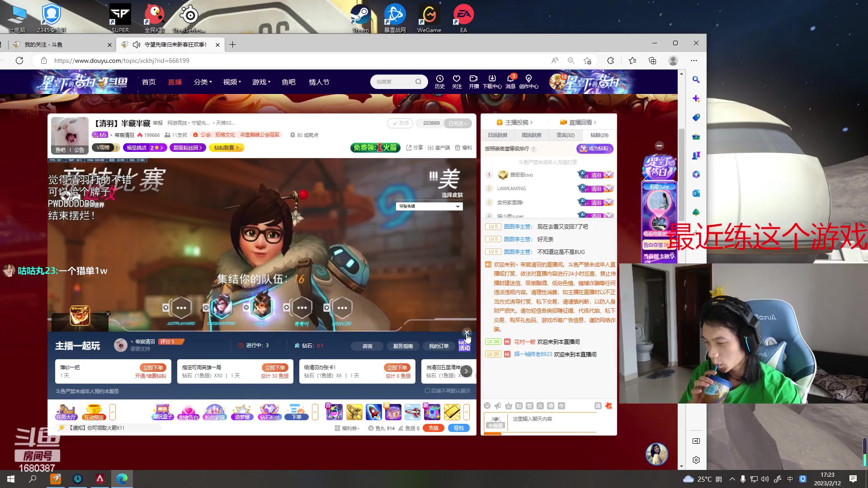
Task: Switch to 日活跃度 tab
Action: 498,135
